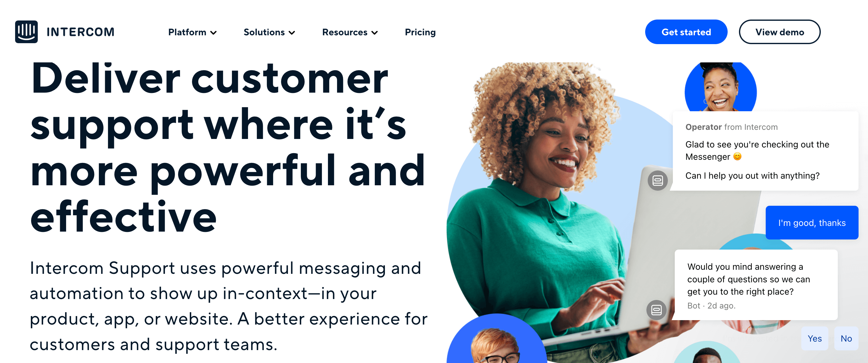Click the Intercom logo icon
This screenshot has height=363, width=868.
[x=26, y=31]
